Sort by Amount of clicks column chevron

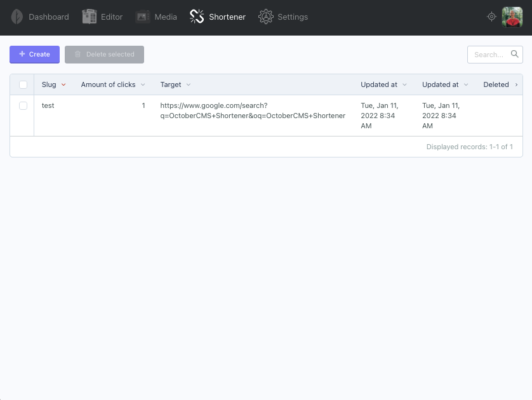[143, 85]
